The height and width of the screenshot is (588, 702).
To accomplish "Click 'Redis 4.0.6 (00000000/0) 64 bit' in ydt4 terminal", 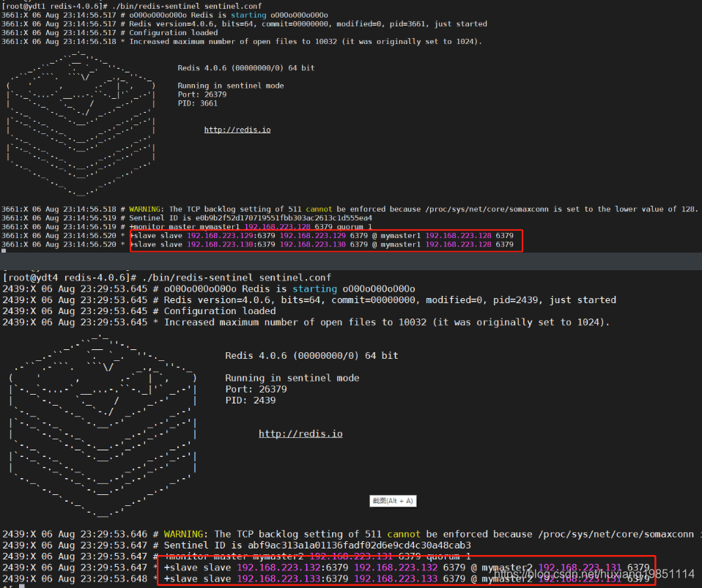I will pyautogui.click(x=311, y=355).
